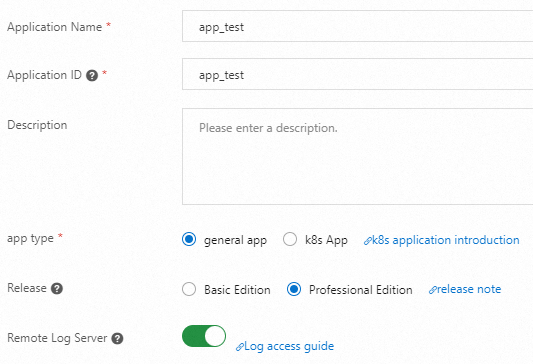The image size is (533, 364).
Task: Click the Description field label
Action: [x=37, y=125]
